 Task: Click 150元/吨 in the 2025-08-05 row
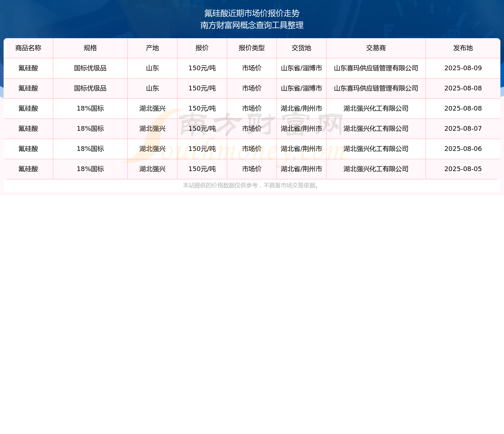coord(202,169)
